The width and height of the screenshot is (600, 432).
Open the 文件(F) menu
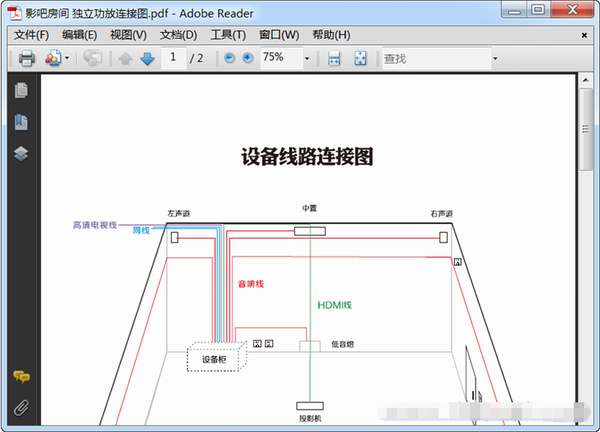point(33,35)
